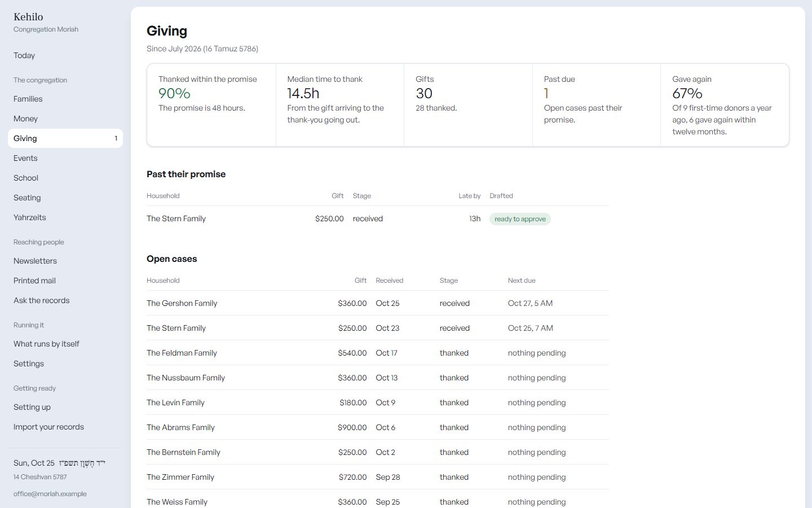812x508 pixels.
Task: Go to Families in the sidebar
Action: tap(65, 99)
